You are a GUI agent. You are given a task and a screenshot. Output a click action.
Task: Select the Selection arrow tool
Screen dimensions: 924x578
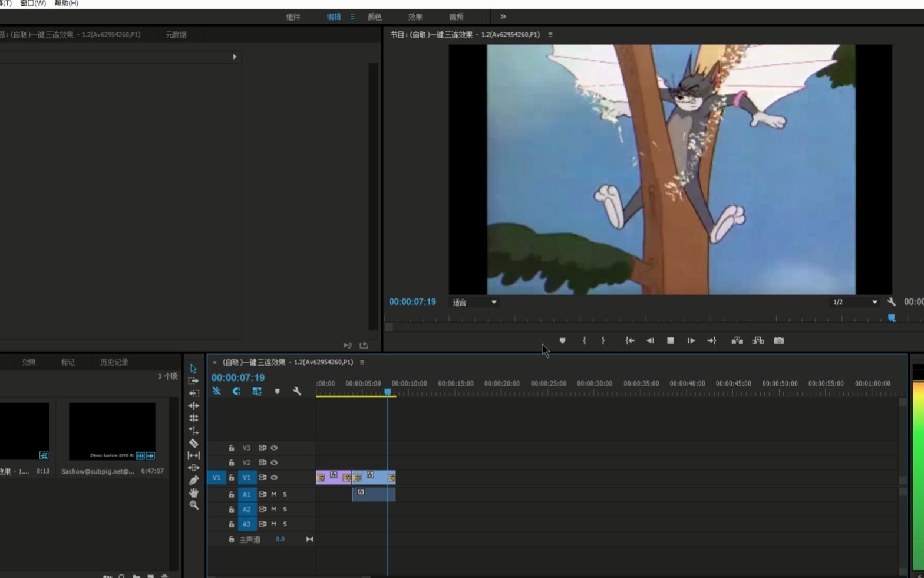193,369
